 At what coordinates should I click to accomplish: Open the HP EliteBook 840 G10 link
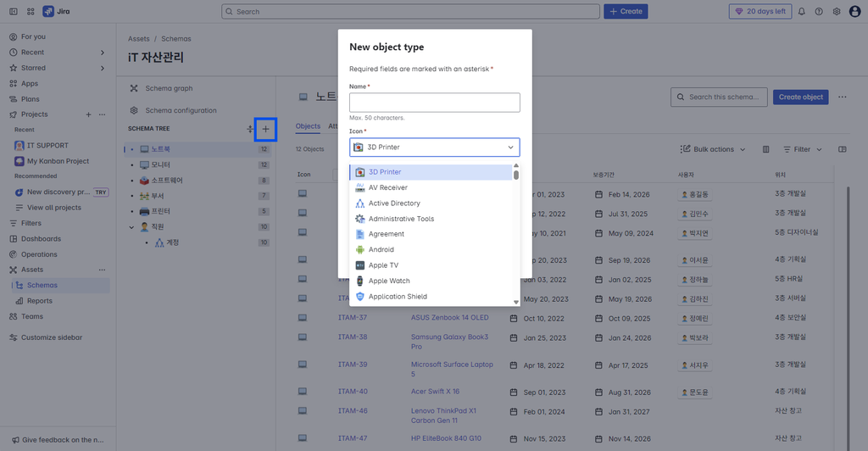[446, 438]
